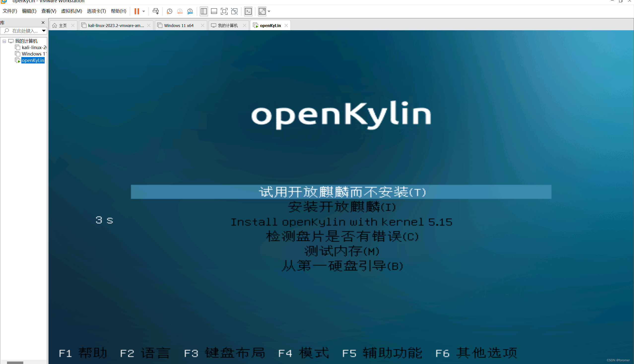Toggle Unity mode off
Viewport: 634px width, 364px height.
click(x=234, y=11)
